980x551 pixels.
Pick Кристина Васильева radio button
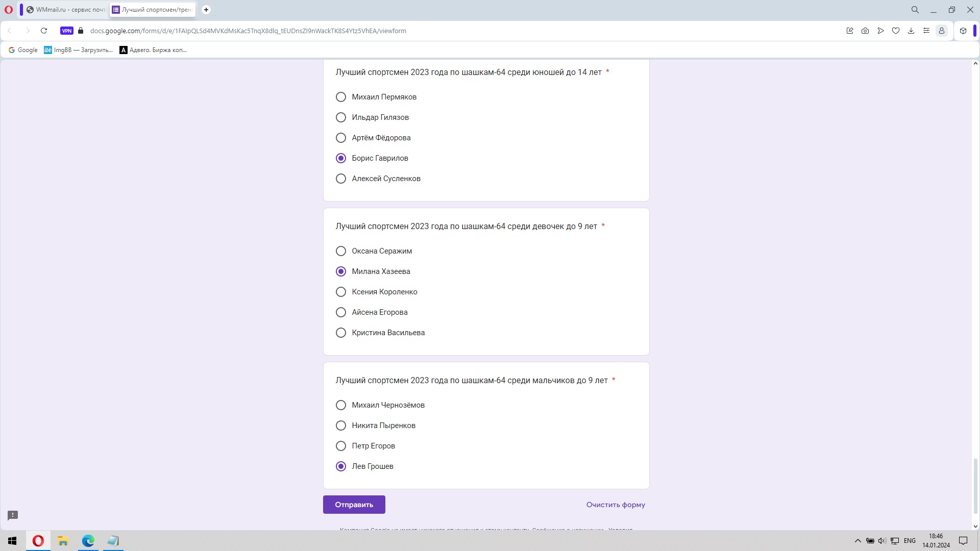point(341,333)
